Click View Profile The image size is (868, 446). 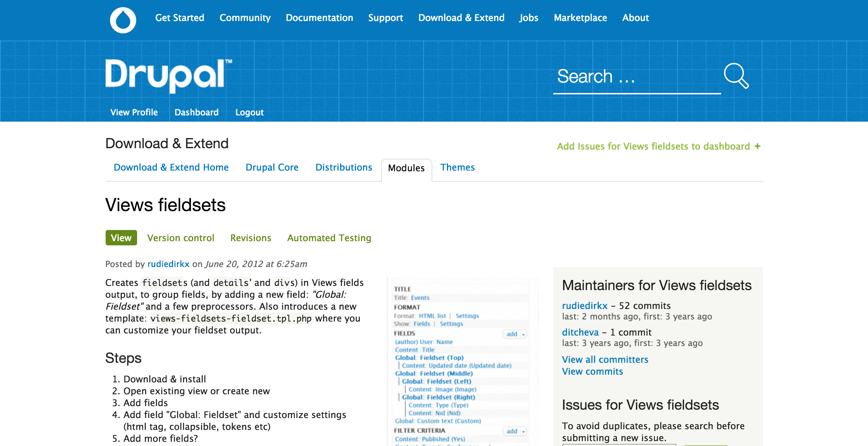click(134, 112)
